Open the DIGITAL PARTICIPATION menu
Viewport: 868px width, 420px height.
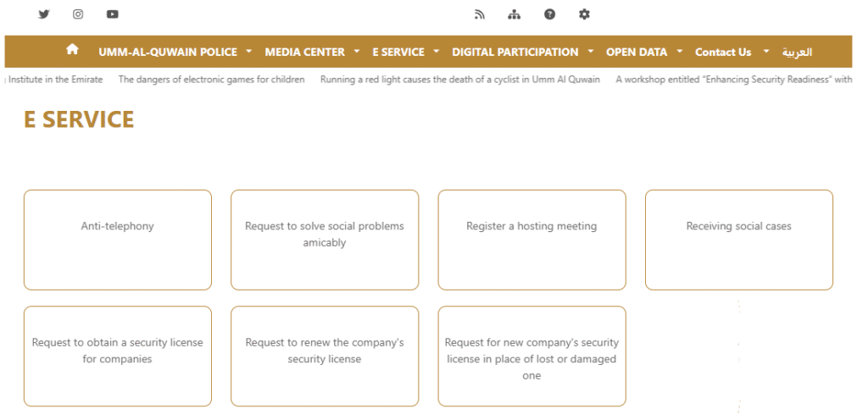515,52
